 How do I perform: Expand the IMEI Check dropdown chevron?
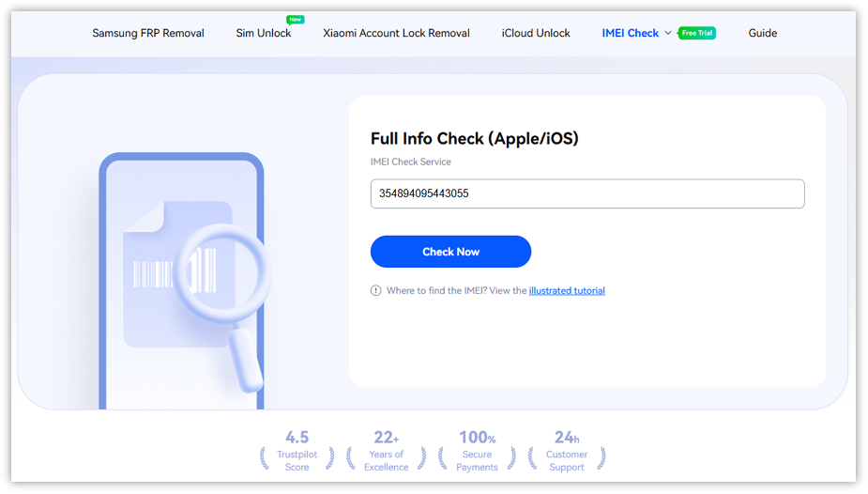668,33
